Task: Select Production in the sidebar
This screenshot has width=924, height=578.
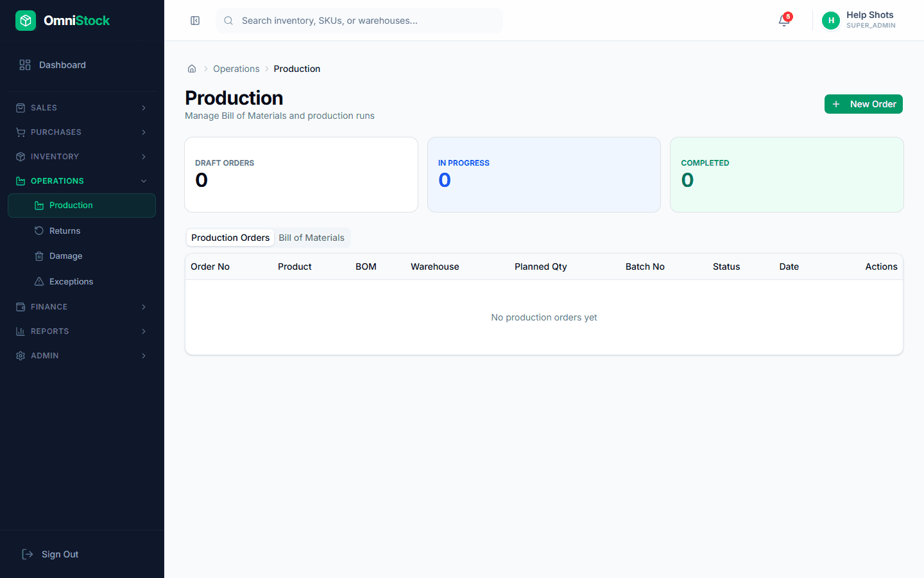Action: 81,206
